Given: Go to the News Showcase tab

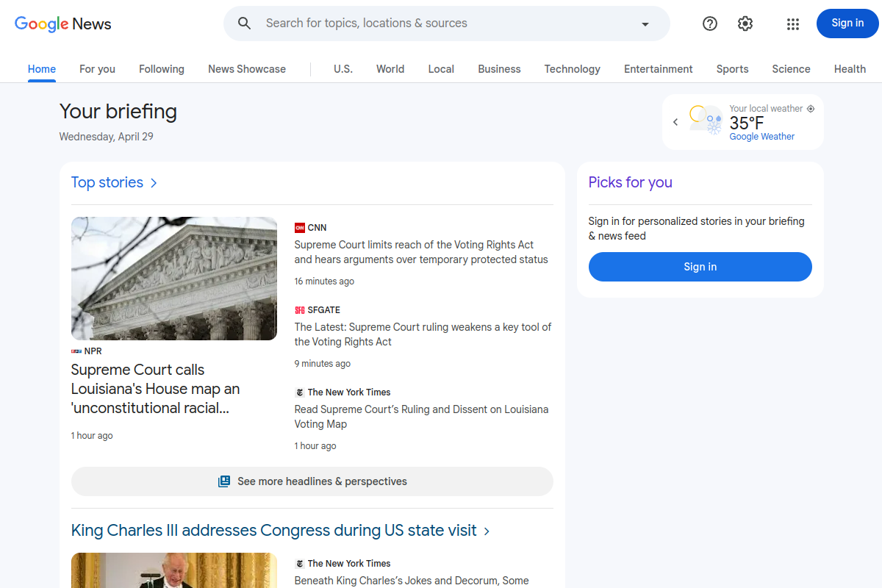Looking at the screenshot, I should coord(247,69).
